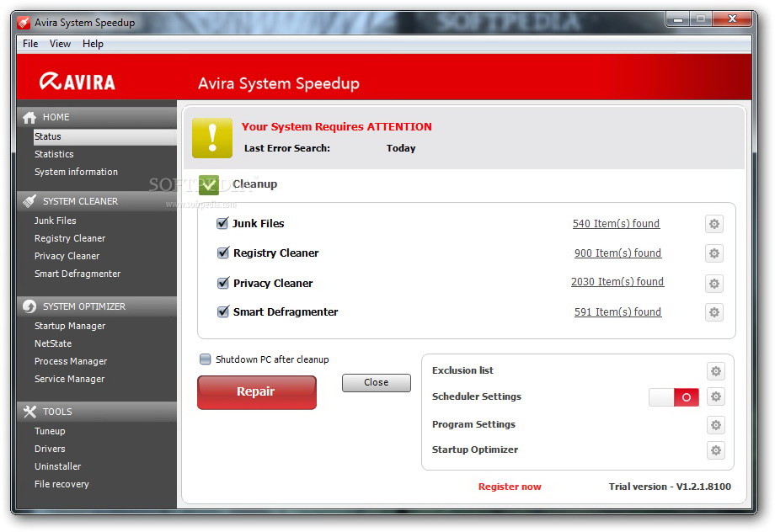
Task: Open the Help menu
Action: (x=93, y=44)
